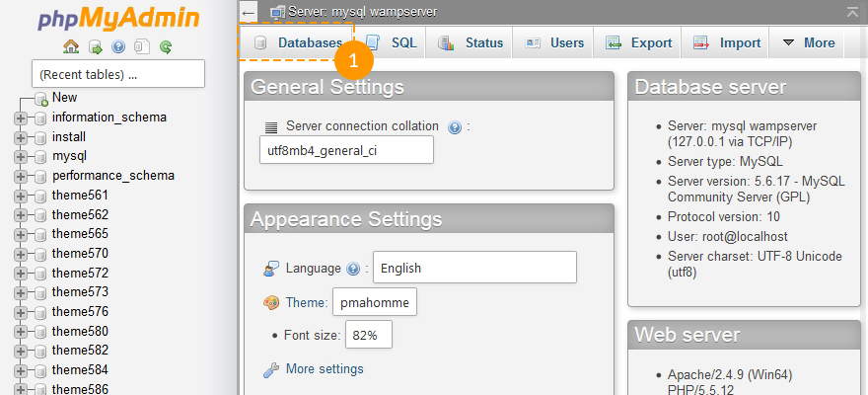The image size is (868, 395).
Task: Select the theme573 database
Action: point(80,292)
